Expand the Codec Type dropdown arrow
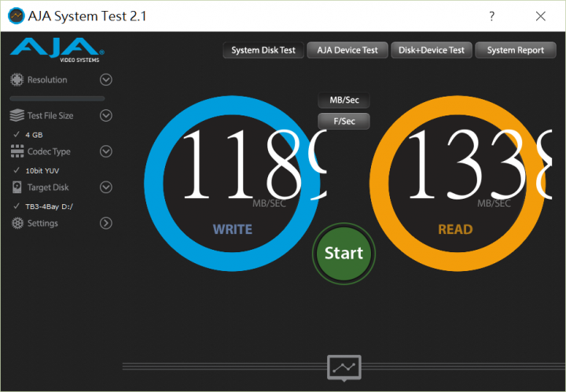The height and width of the screenshot is (392, 566). point(106,152)
